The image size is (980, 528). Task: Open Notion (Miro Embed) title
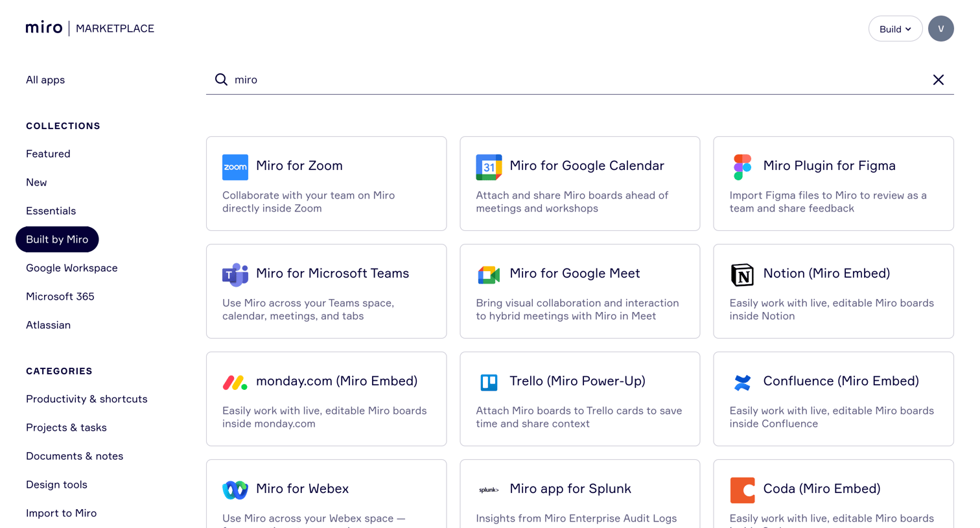point(826,273)
